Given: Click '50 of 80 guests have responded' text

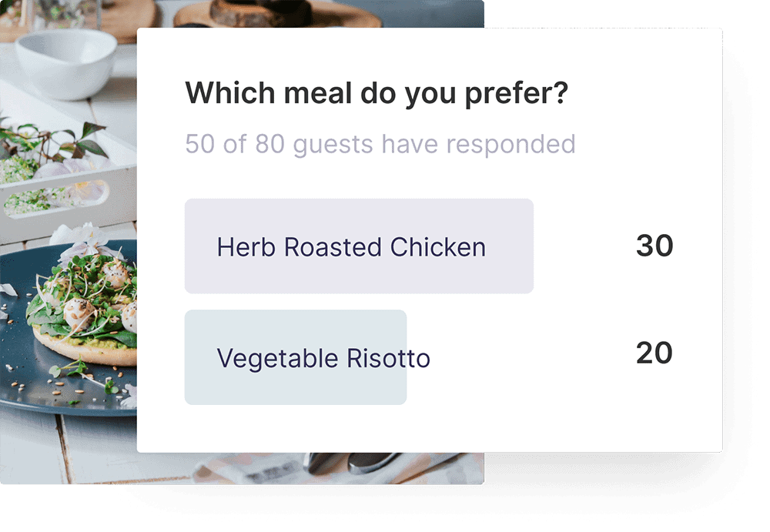Looking at the screenshot, I should tap(380, 144).
